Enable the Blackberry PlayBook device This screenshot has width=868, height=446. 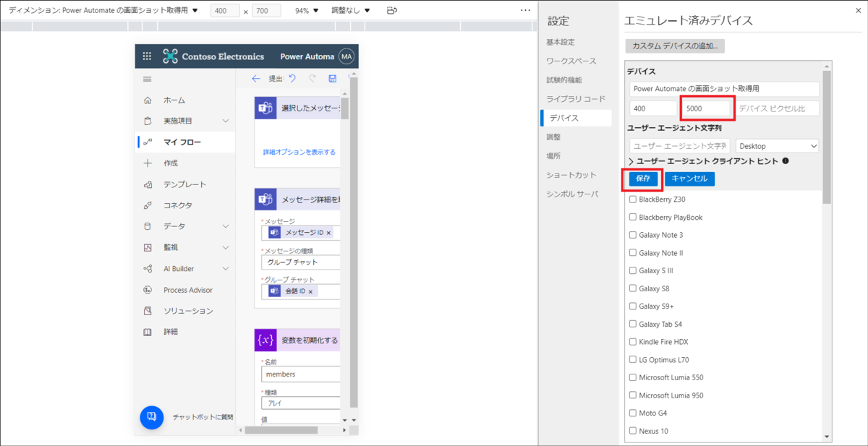(633, 218)
